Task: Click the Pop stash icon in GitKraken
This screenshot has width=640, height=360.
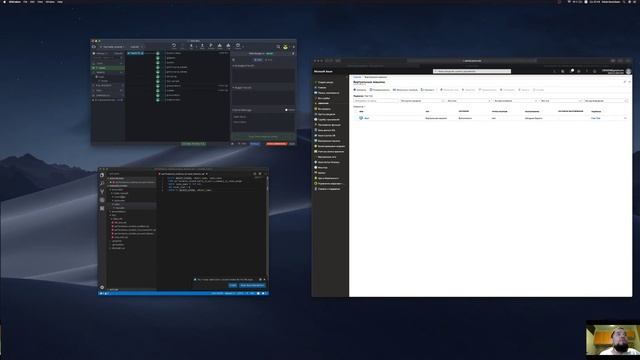Action: [x=228, y=45]
